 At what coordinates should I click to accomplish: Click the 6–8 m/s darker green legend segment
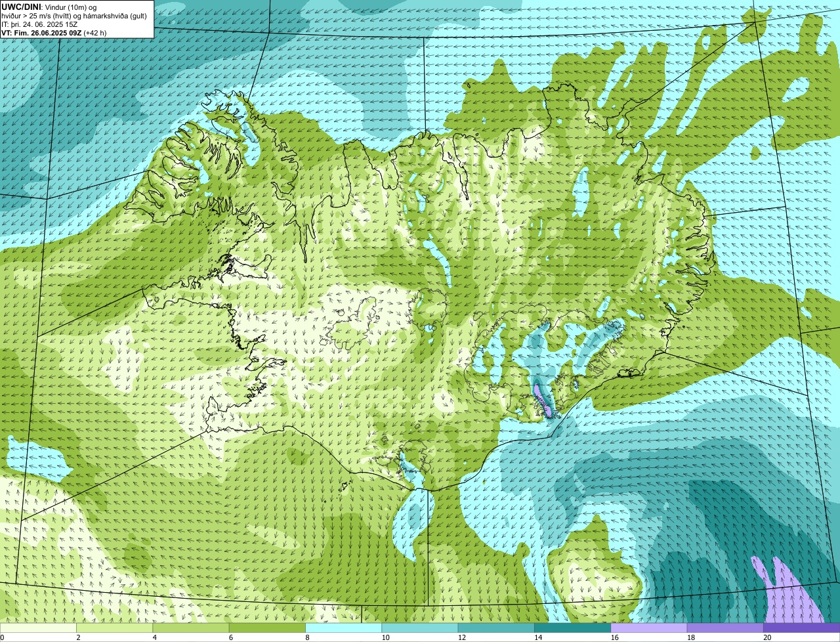pos(267,628)
